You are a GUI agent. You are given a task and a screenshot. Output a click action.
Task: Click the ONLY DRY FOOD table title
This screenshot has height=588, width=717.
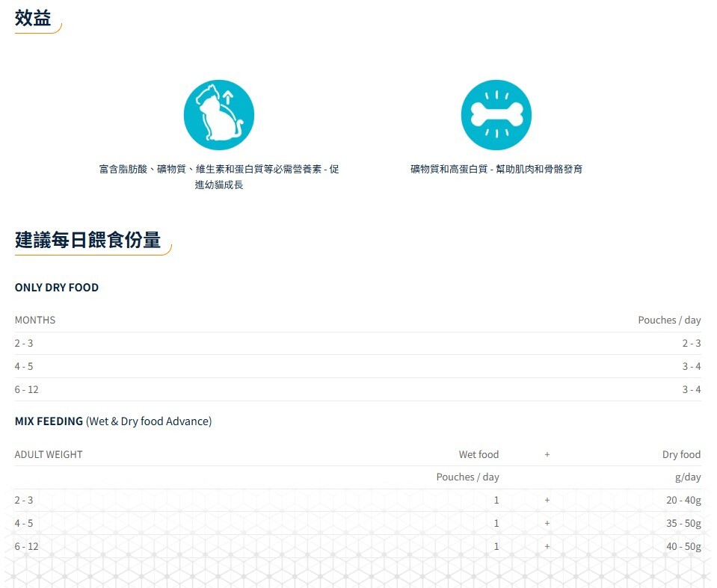click(x=57, y=288)
